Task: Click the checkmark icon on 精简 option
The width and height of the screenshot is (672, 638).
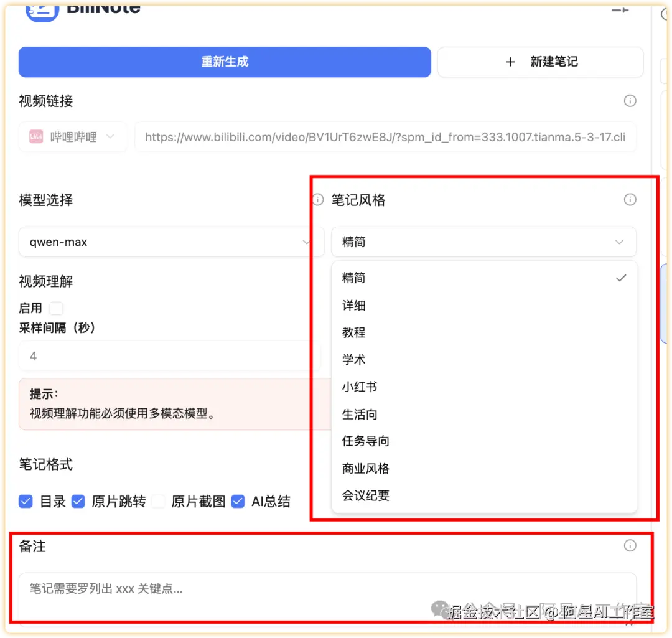Action: 621,278
